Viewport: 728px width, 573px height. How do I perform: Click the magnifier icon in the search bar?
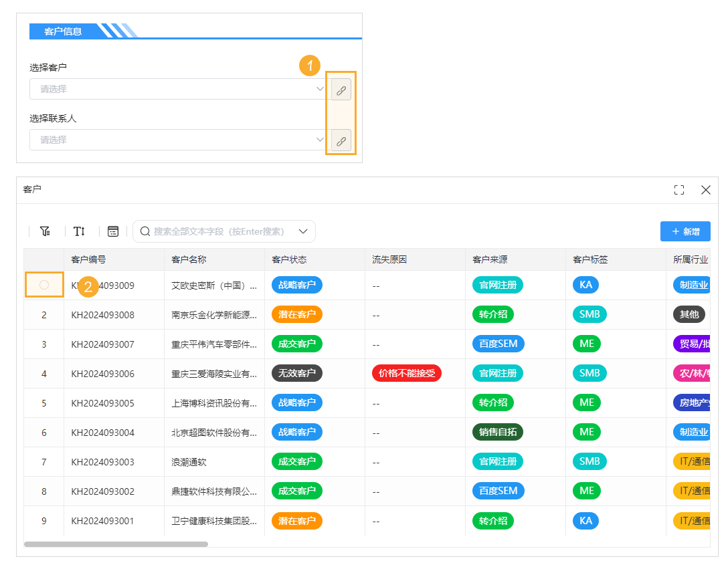[x=145, y=231]
